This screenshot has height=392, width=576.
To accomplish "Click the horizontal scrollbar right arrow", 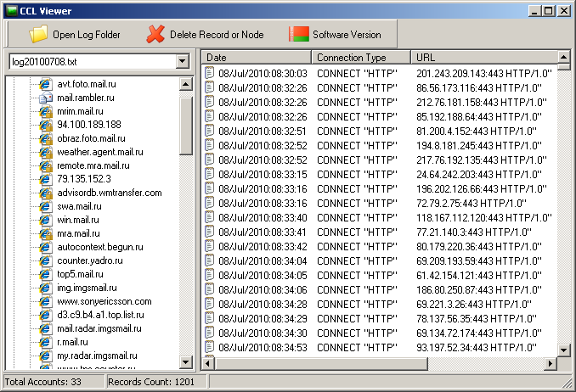I will point(550,363).
